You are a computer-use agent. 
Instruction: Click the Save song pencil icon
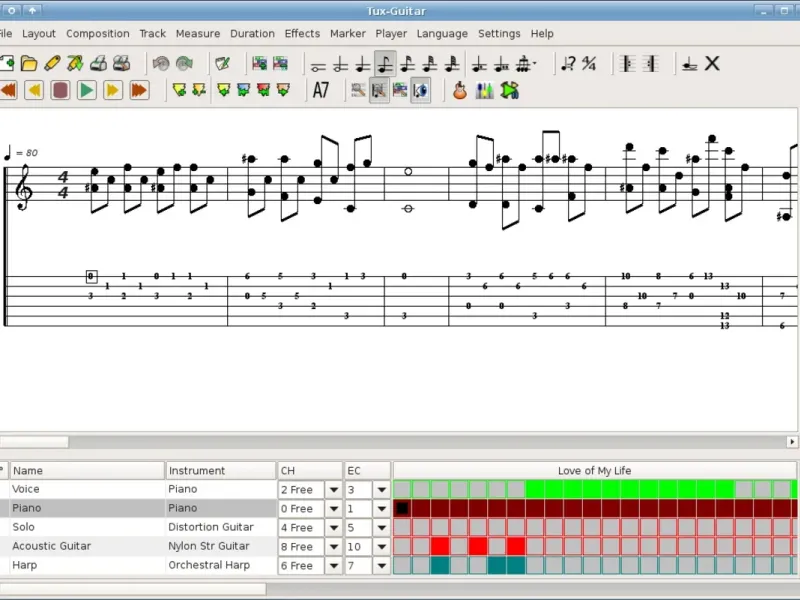coord(52,64)
